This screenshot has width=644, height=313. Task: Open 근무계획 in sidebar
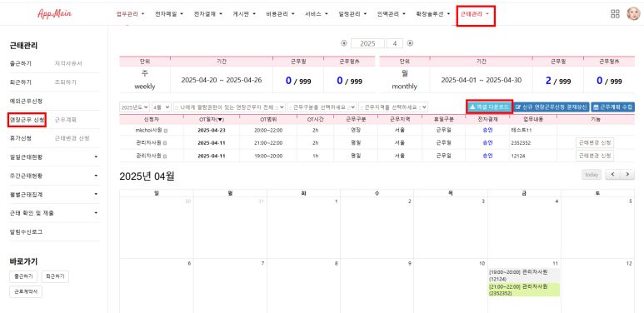[66, 120]
